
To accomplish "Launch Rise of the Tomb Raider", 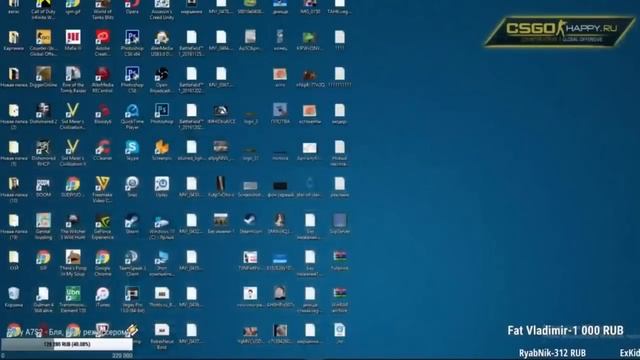I will pyautogui.click(x=73, y=79).
